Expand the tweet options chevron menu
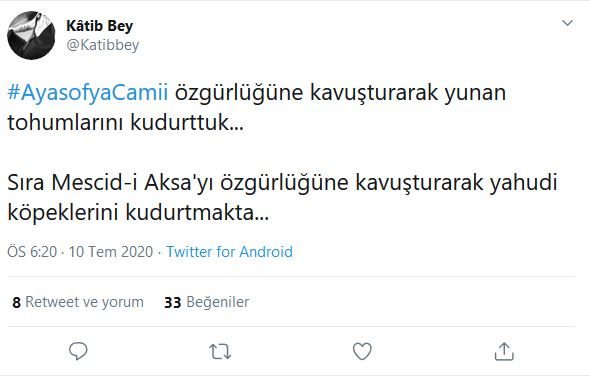Viewport: 590px width, 391px height. [567, 23]
